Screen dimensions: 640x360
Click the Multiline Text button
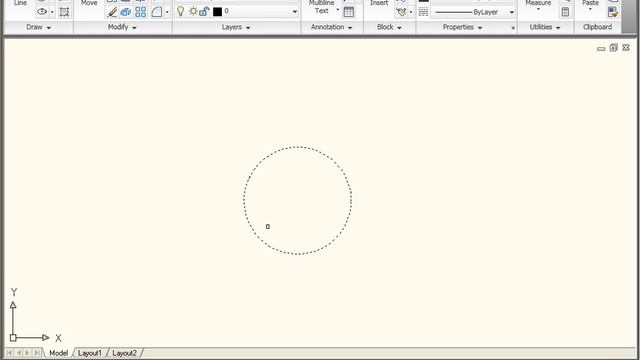tap(322, 7)
